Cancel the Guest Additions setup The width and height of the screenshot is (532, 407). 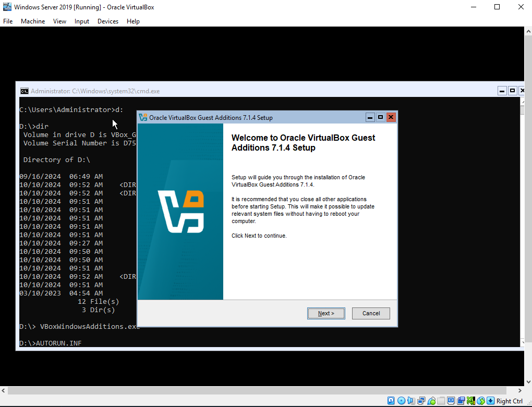(371, 314)
